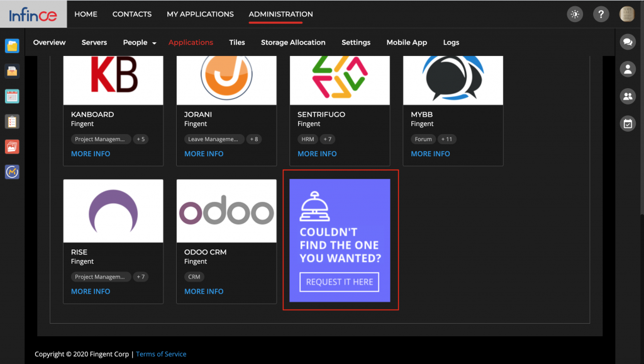The width and height of the screenshot is (644, 364).
Task: View the Logs tab
Action: [451, 42]
